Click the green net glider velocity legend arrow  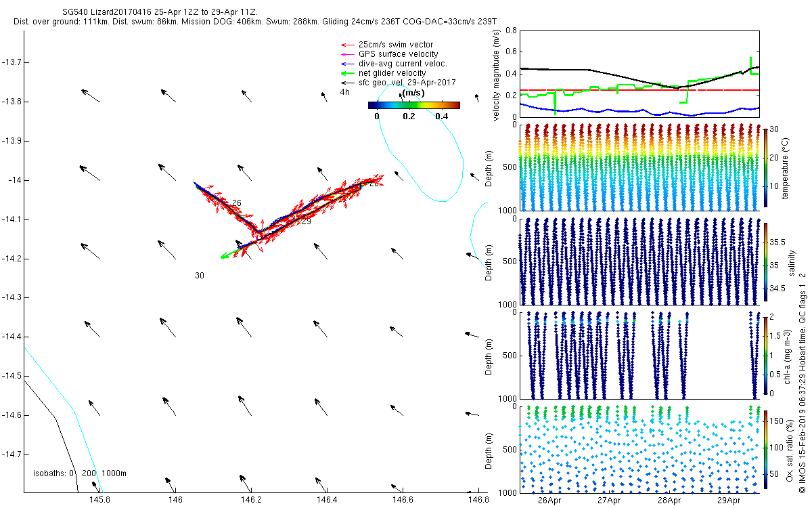point(346,73)
